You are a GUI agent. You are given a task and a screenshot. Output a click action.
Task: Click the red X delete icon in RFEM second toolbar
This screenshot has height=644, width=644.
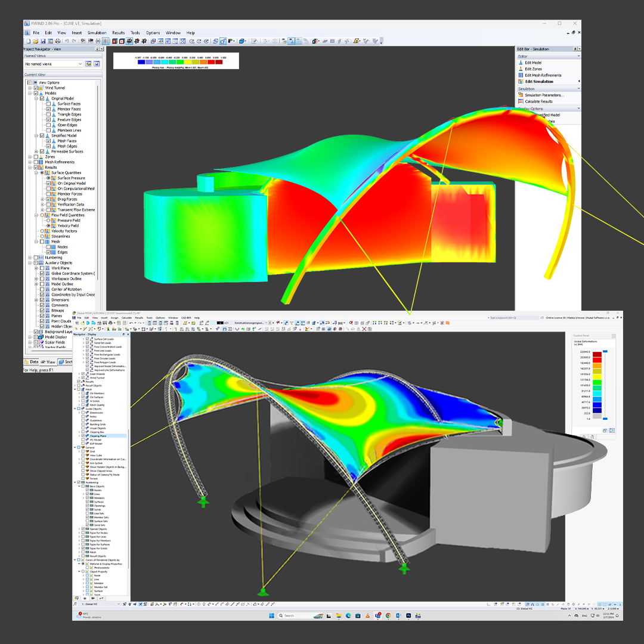[364, 329]
